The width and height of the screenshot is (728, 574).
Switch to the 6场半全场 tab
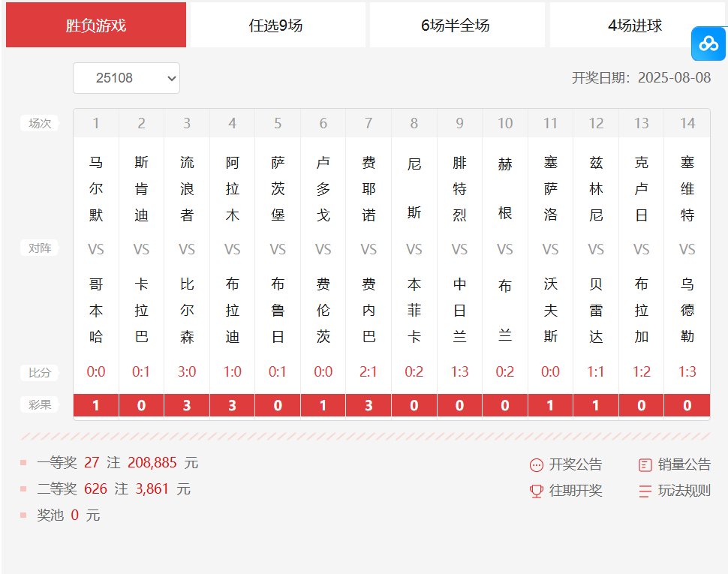pos(457,25)
